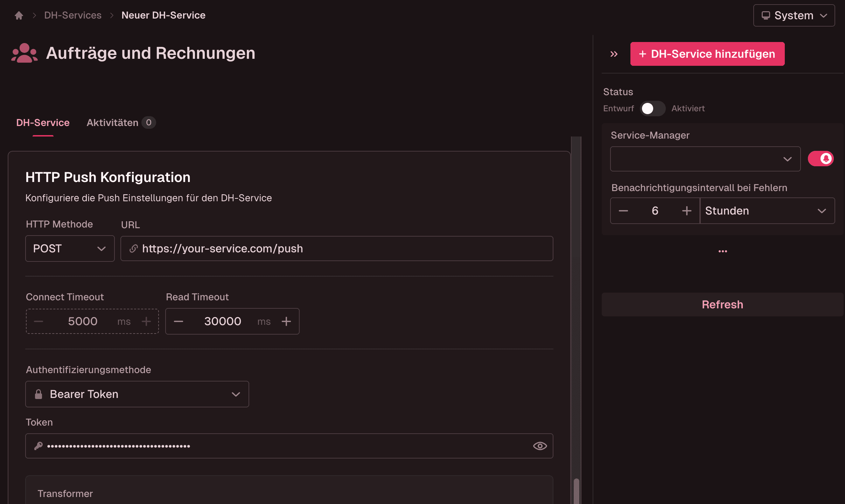
Task: Increase Read Timeout with the plus icon
Action: click(286, 321)
